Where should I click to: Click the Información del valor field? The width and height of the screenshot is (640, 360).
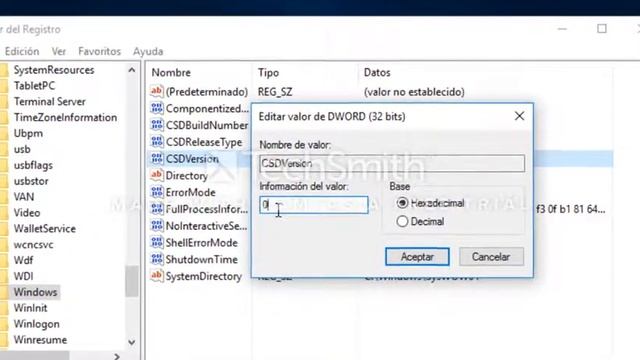coord(313,204)
